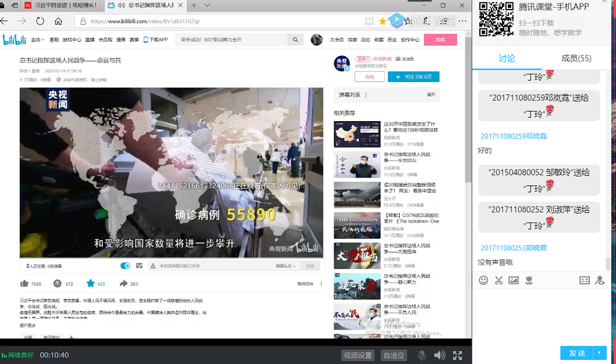The image size is (616, 364).
Task: Toggle the danmaku switch under video
Action: [x=125, y=265]
